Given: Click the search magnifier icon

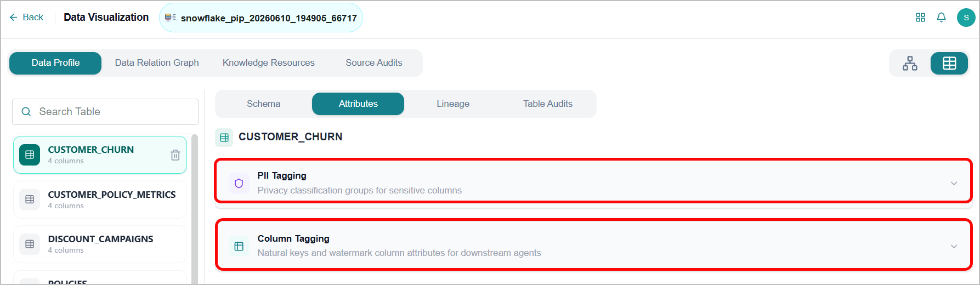Looking at the screenshot, I should 26,112.
